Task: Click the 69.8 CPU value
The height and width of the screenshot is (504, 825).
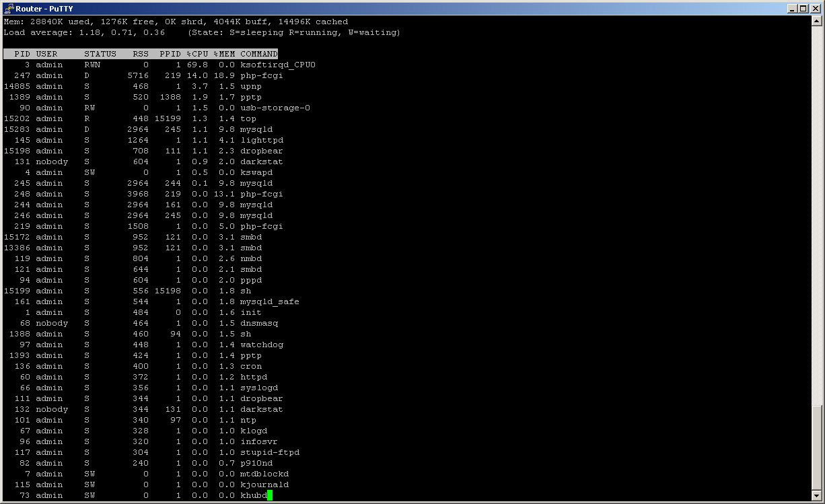Action: click(197, 65)
